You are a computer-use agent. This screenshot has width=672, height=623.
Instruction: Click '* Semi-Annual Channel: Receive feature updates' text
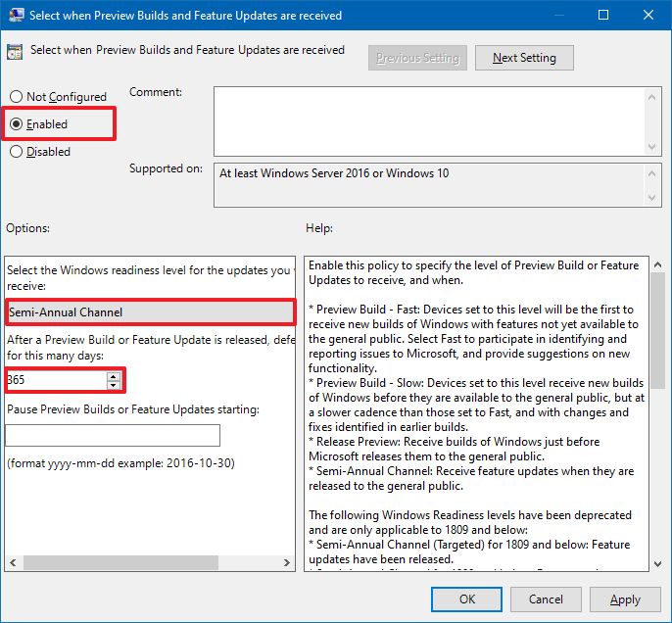click(471, 478)
